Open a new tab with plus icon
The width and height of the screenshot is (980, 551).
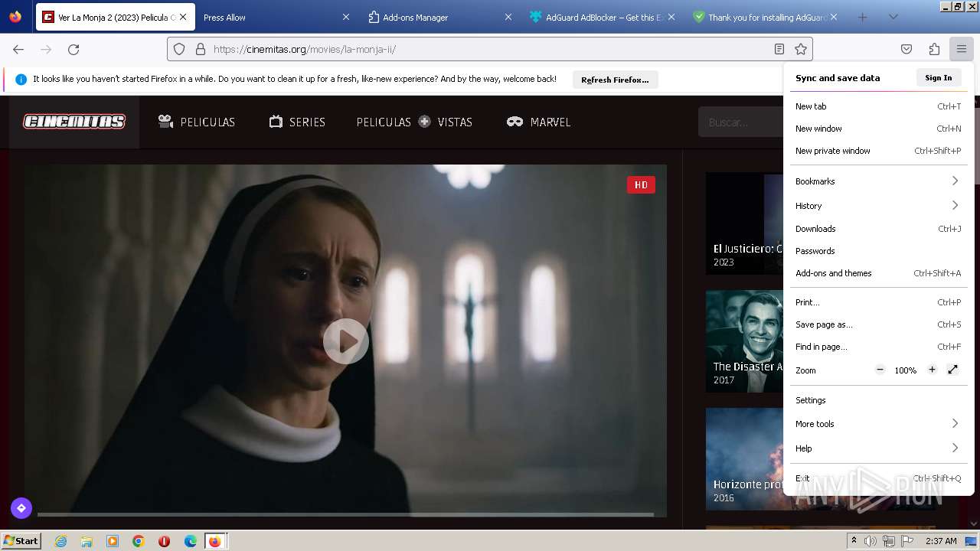[x=862, y=17]
